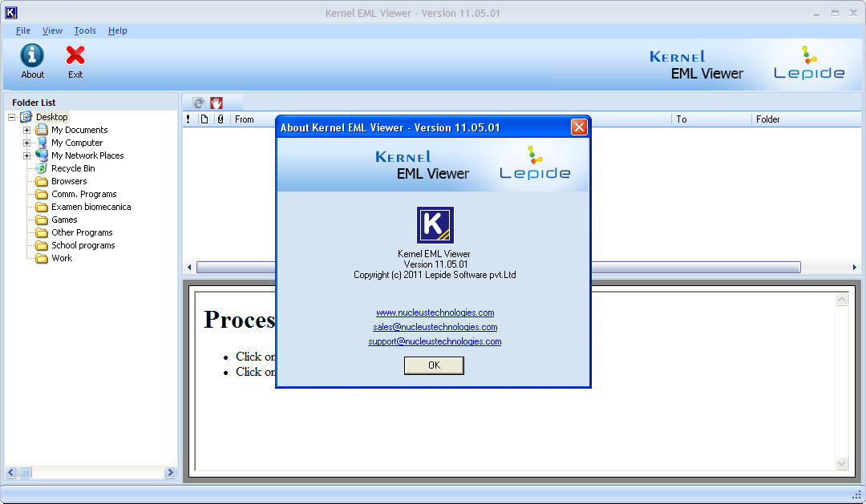Click OK in the About dialog
The height and width of the screenshot is (504, 866).
(434, 365)
